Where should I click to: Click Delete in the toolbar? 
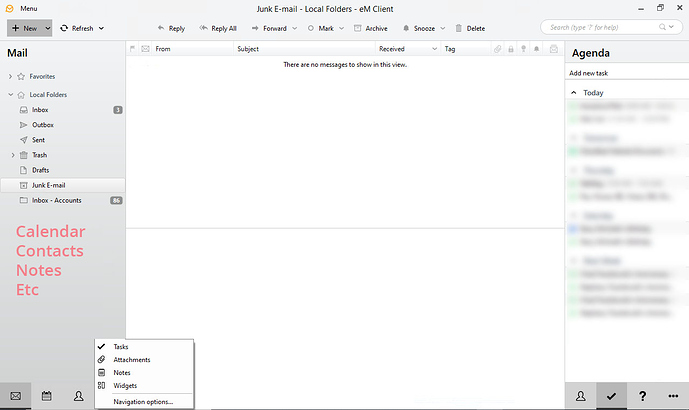(470, 28)
